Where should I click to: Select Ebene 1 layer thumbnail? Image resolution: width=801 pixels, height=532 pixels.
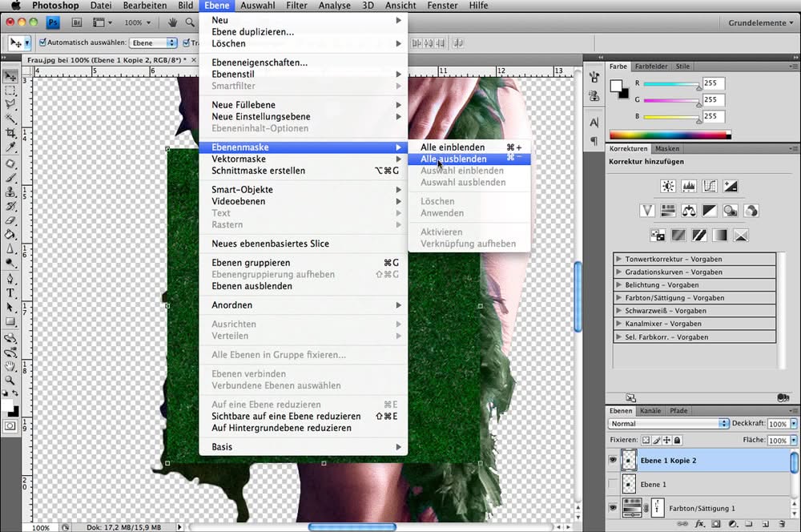pos(630,484)
